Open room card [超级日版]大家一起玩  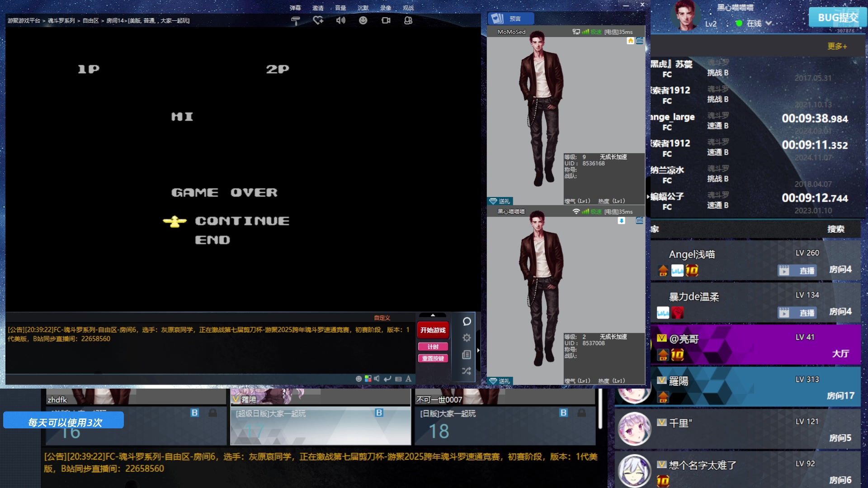pyautogui.click(x=321, y=426)
